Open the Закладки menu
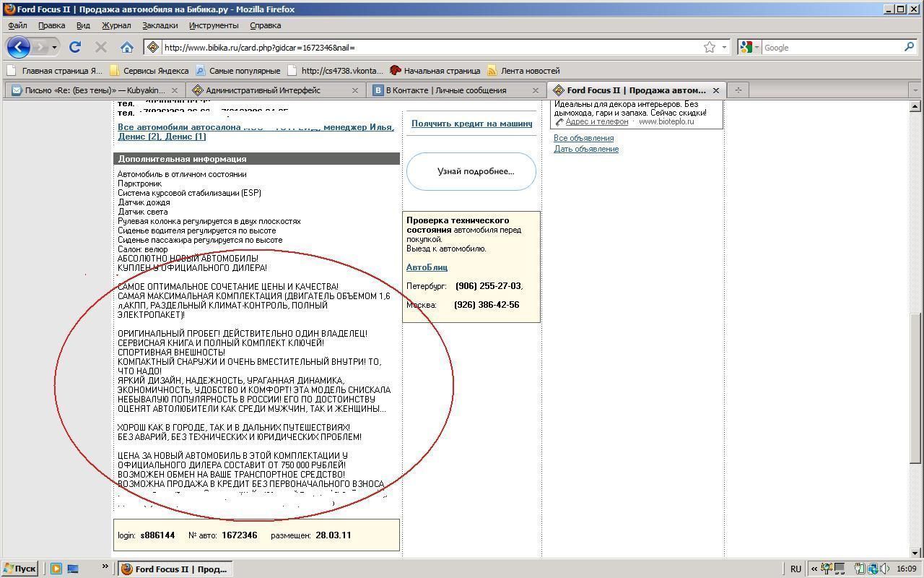 click(160, 25)
